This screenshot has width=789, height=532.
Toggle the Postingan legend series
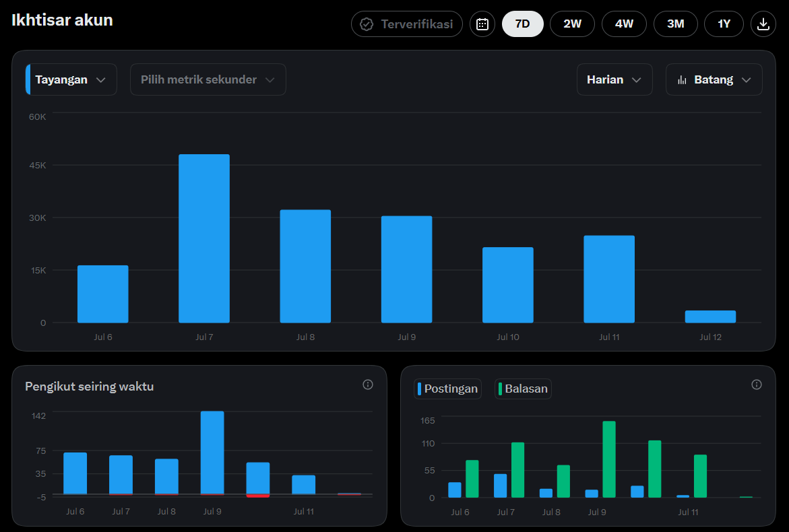pyautogui.click(x=447, y=389)
